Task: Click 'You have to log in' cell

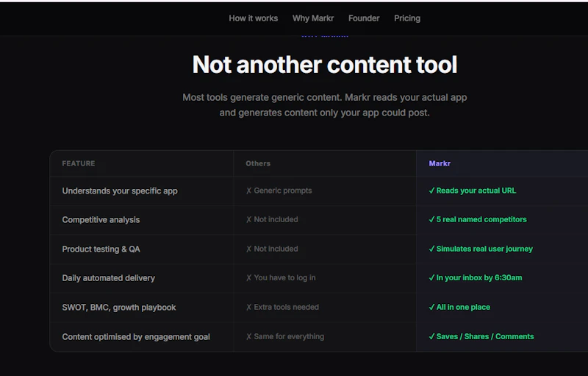Action: 281,277
